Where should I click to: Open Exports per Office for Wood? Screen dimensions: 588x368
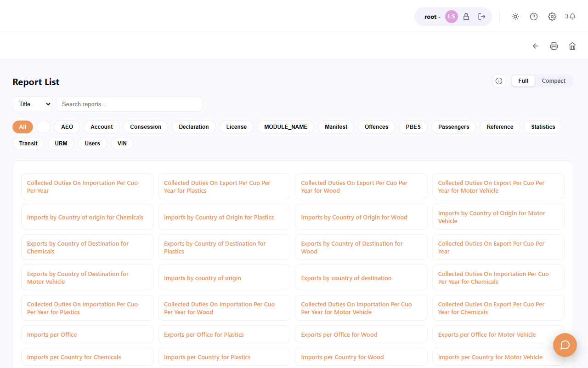(361, 334)
